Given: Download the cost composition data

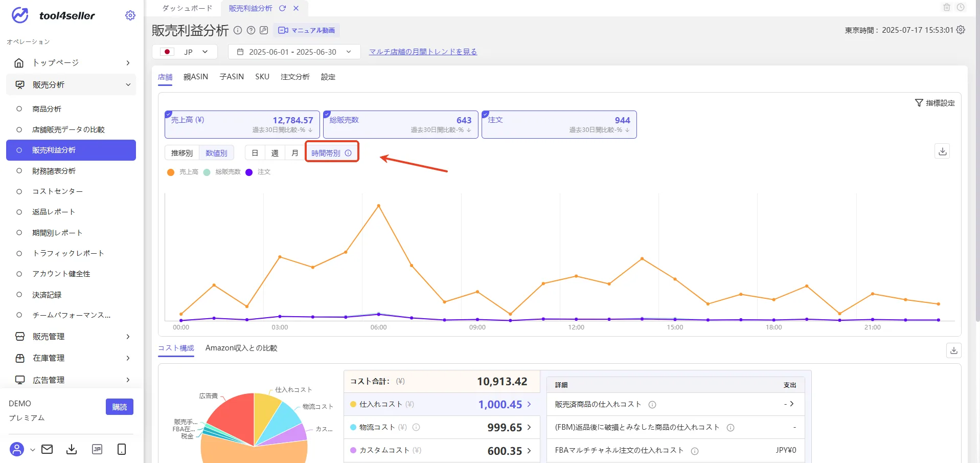Looking at the screenshot, I should 953,350.
